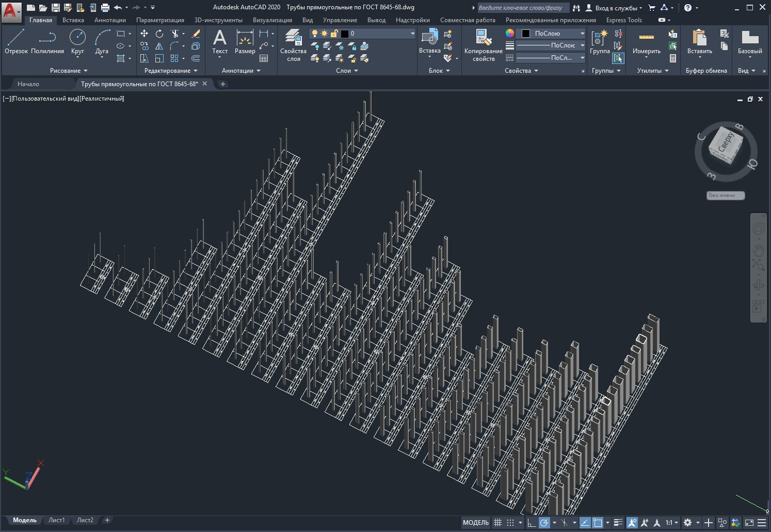Toggle the drawing grid display
Viewport: 771px width, 532px height.
[497, 523]
